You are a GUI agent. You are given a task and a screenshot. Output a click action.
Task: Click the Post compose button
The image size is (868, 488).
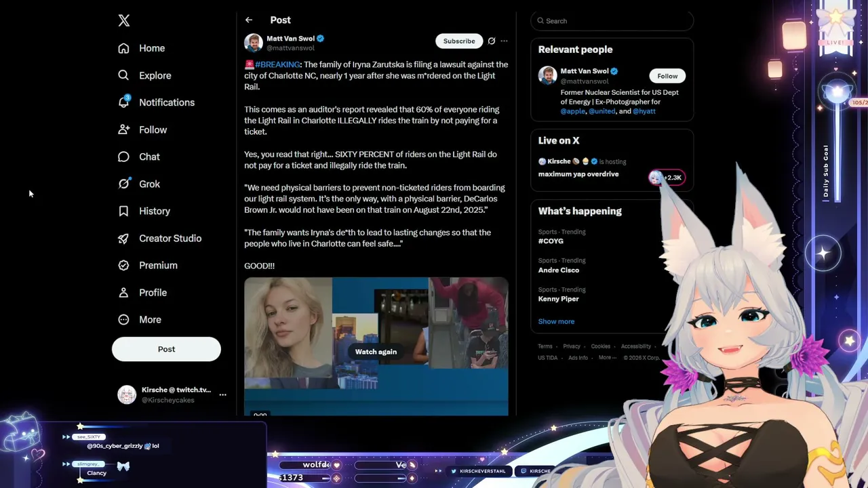pyautogui.click(x=166, y=349)
